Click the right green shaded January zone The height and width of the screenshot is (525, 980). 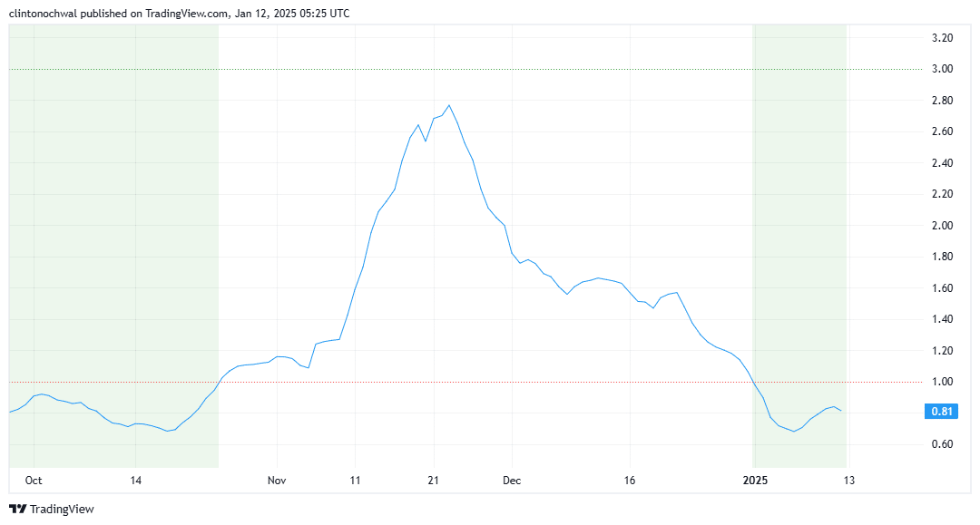tap(800, 227)
